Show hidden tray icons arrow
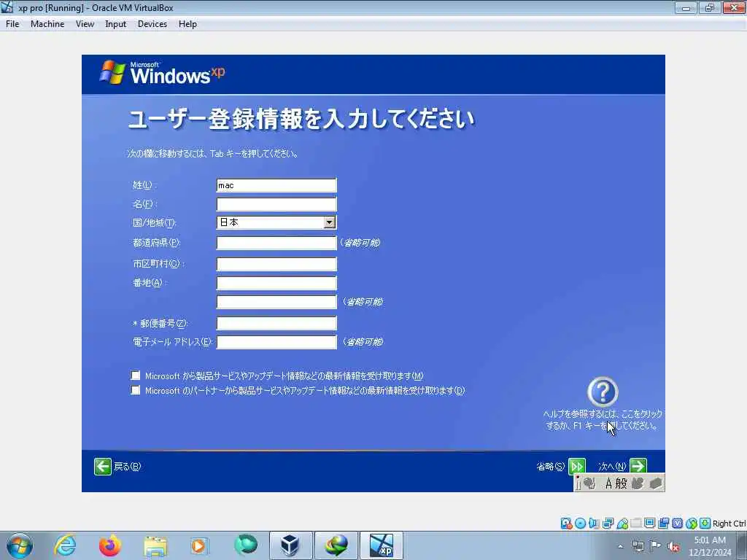The height and width of the screenshot is (560, 747). tap(620, 547)
